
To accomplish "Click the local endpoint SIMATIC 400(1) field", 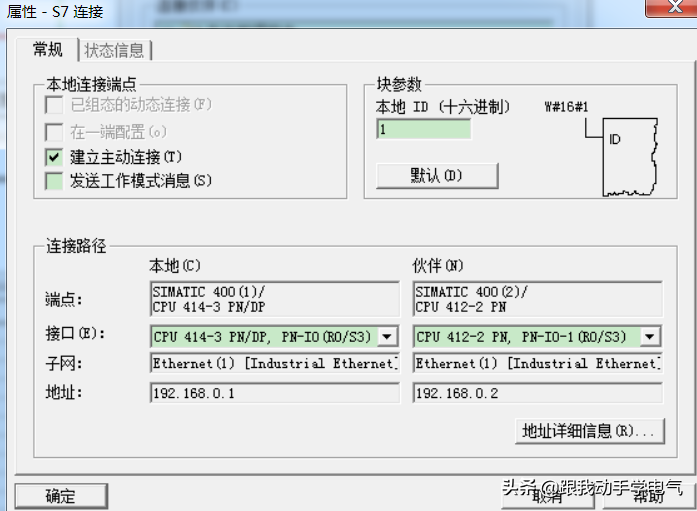I will click(x=274, y=299).
